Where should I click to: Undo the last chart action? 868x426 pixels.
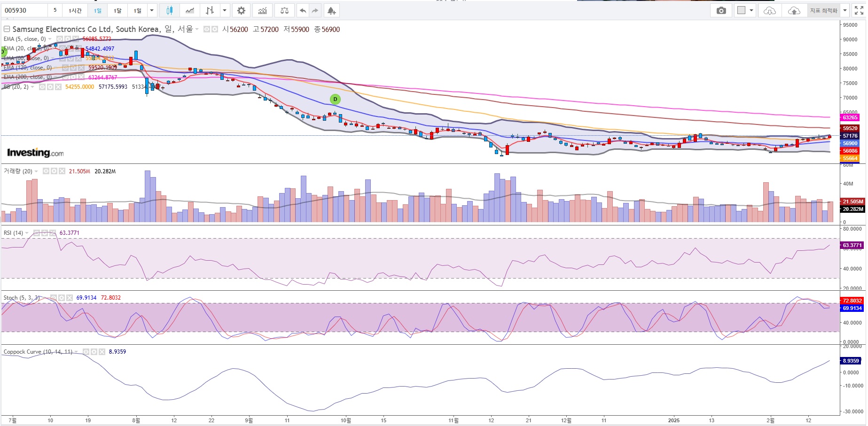point(303,10)
